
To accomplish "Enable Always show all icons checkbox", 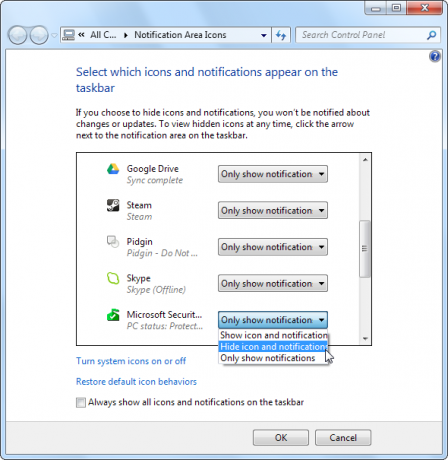I will (x=81, y=402).
